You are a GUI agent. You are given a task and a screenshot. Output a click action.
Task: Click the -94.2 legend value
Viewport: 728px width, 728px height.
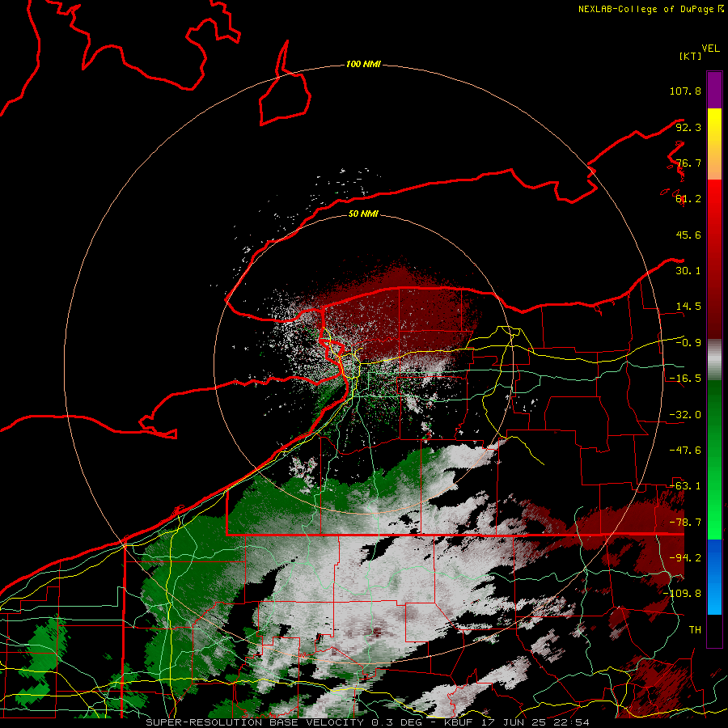pyautogui.click(x=685, y=558)
